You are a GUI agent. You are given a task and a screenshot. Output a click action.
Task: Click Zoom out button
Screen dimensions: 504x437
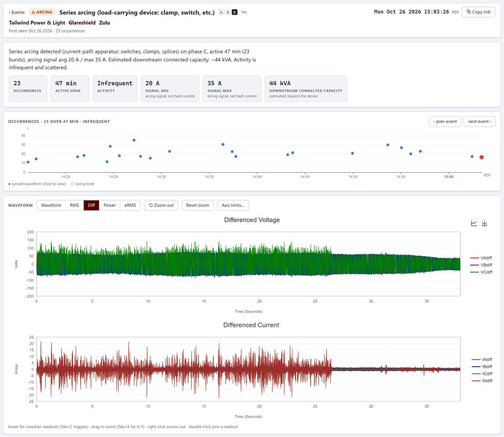pyautogui.click(x=161, y=205)
